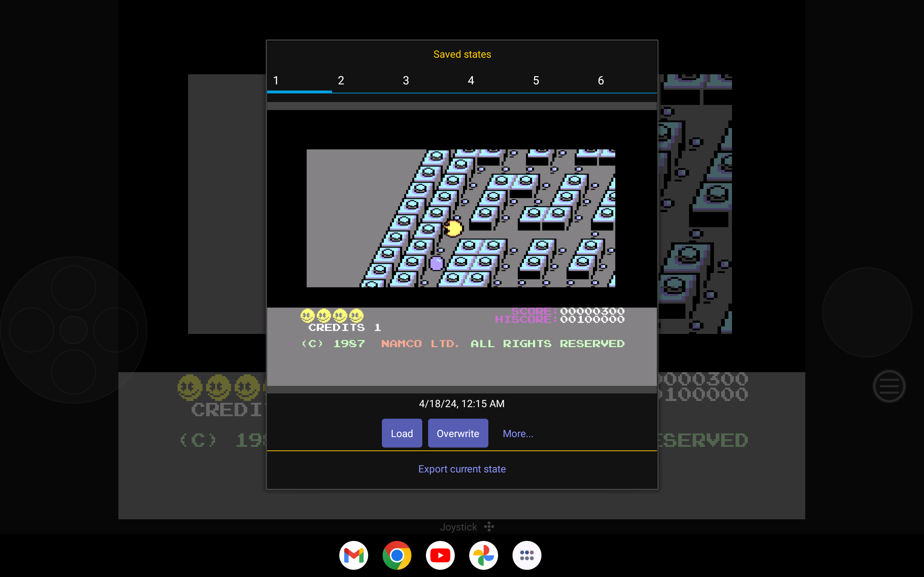Go to saved state slot 6

click(x=601, y=80)
